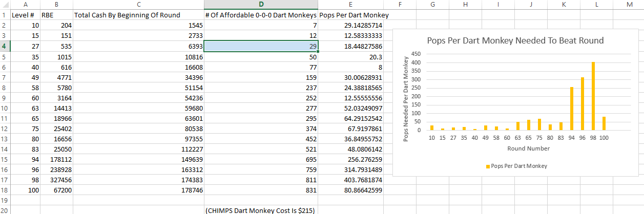Click chart title 'Pops Per Dart Monkey Needed To Beat Round'
Screen dimensions: 644x214
(x=515, y=40)
